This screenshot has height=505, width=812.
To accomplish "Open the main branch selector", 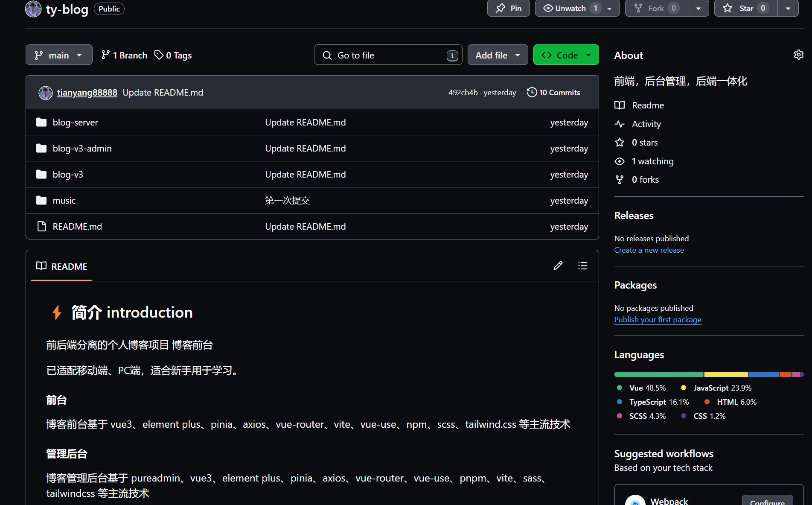I will (x=59, y=55).
